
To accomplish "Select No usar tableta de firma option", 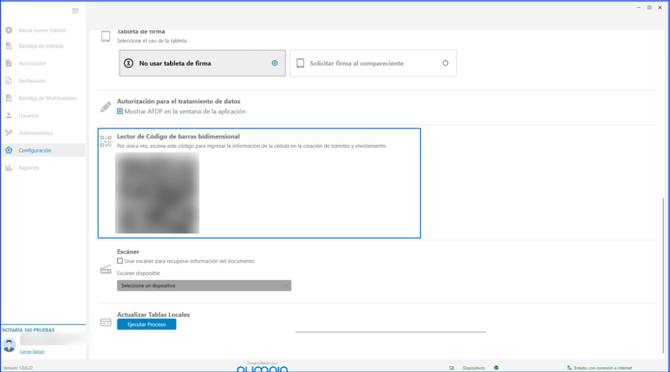I will tap(202, 63).
